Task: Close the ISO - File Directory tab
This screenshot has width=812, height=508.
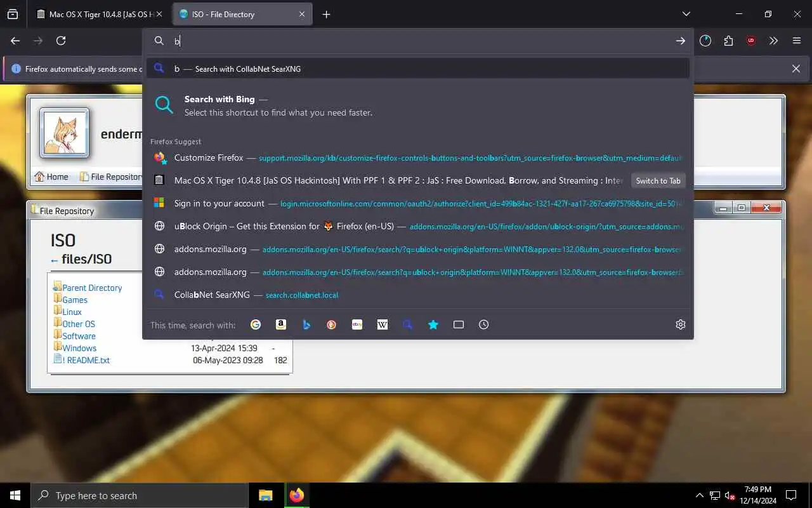Action: click(302, 14)
